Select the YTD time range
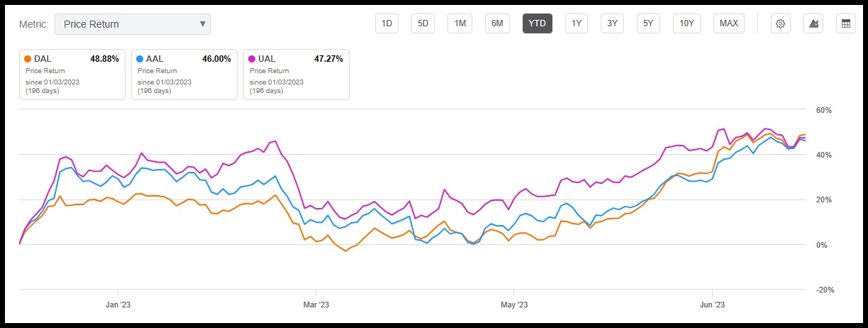The image size is (868, 328). [x=537, y=23]
